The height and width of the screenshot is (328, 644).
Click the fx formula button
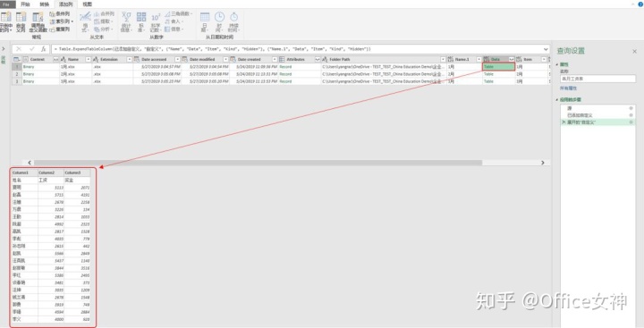[44, 49]
